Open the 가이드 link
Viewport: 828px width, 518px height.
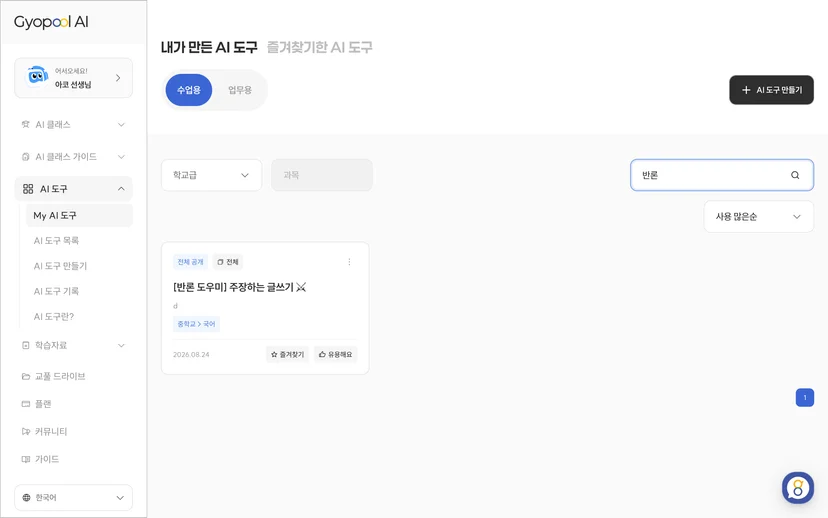[x=46, y=459]
